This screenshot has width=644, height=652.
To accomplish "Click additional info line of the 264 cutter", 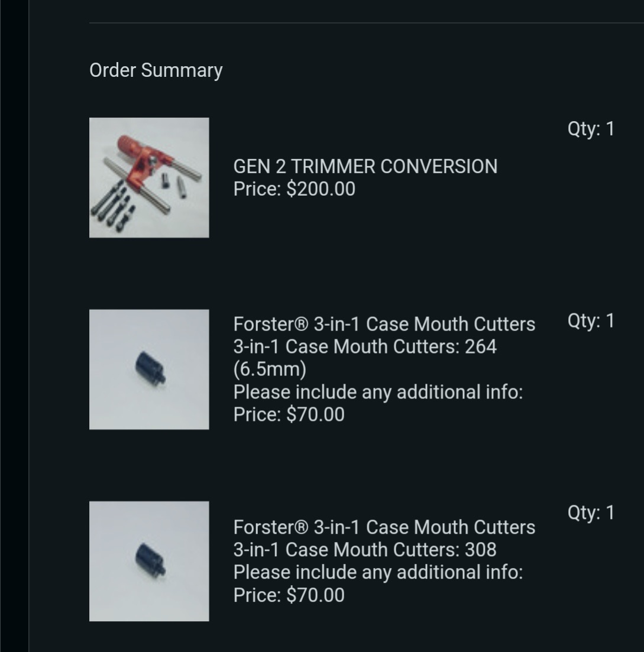I will (x=378, y=392).
